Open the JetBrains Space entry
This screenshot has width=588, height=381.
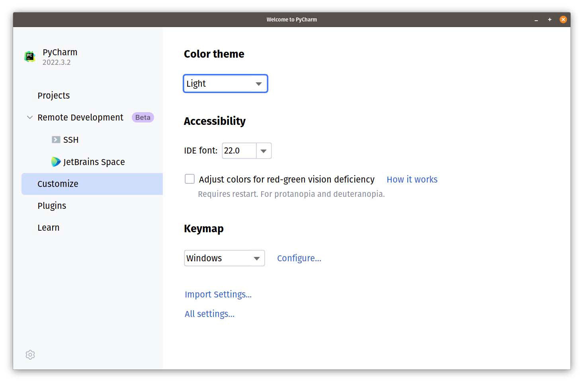(x=94, y=162)
